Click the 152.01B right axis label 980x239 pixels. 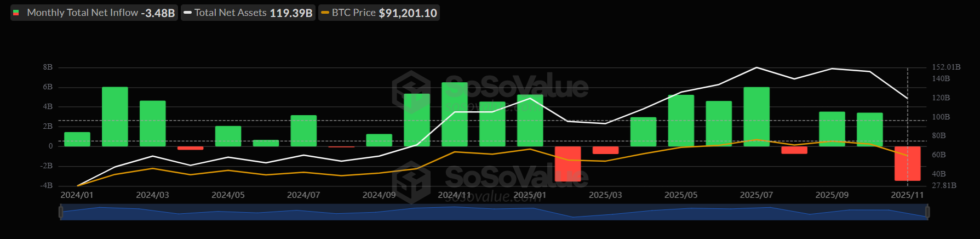pyautogui.click(x=946, y=67)
